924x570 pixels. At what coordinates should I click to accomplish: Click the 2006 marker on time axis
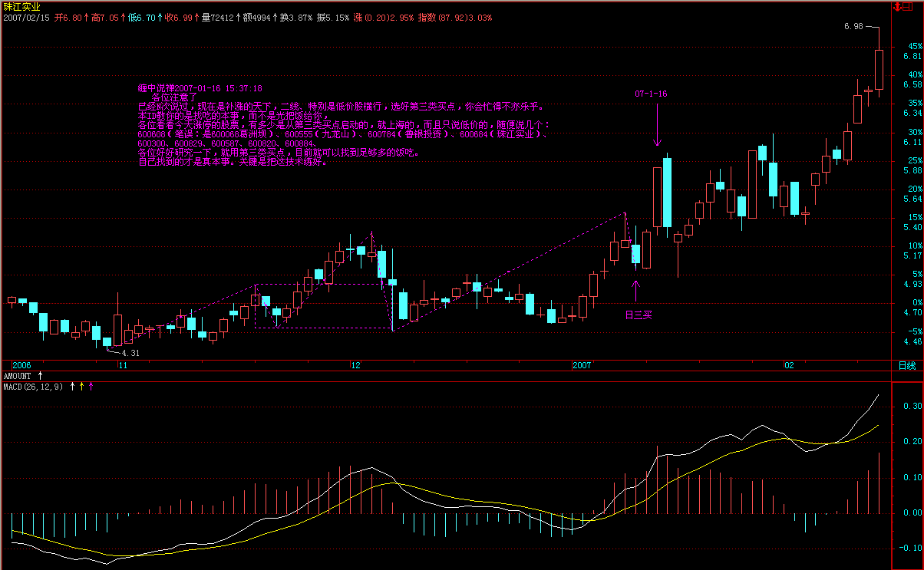point(22,366)
